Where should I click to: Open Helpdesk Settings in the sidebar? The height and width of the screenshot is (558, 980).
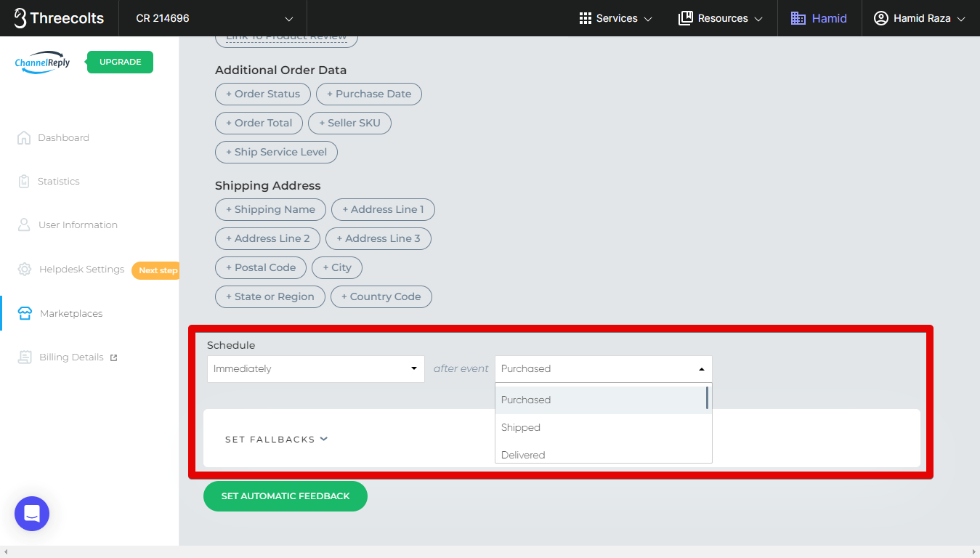81,269
